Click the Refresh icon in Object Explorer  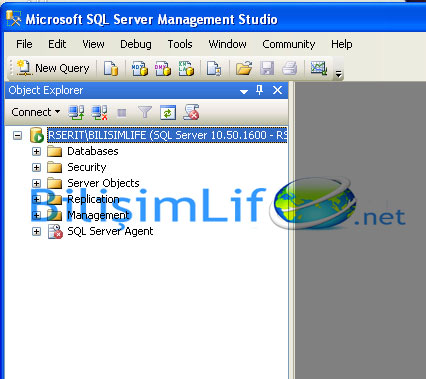click(x=168, y=113)
